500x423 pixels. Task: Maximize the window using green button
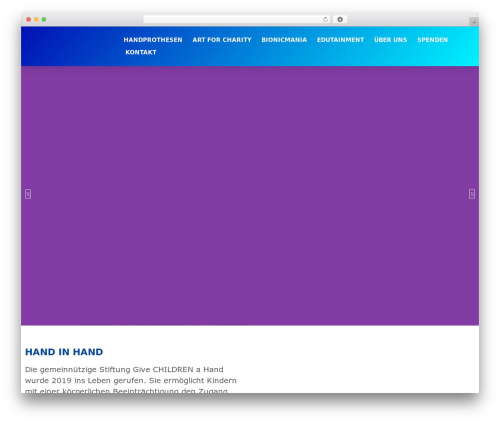pos(44,19)
